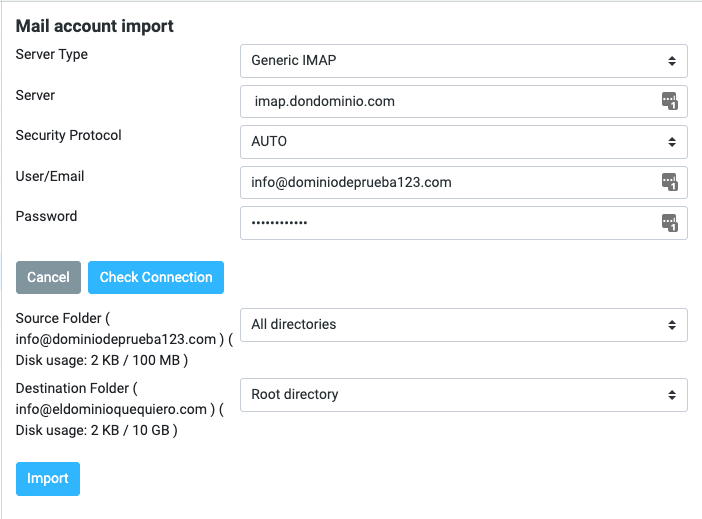Click the Source Folder disk usage text

[x=102, y=360]
